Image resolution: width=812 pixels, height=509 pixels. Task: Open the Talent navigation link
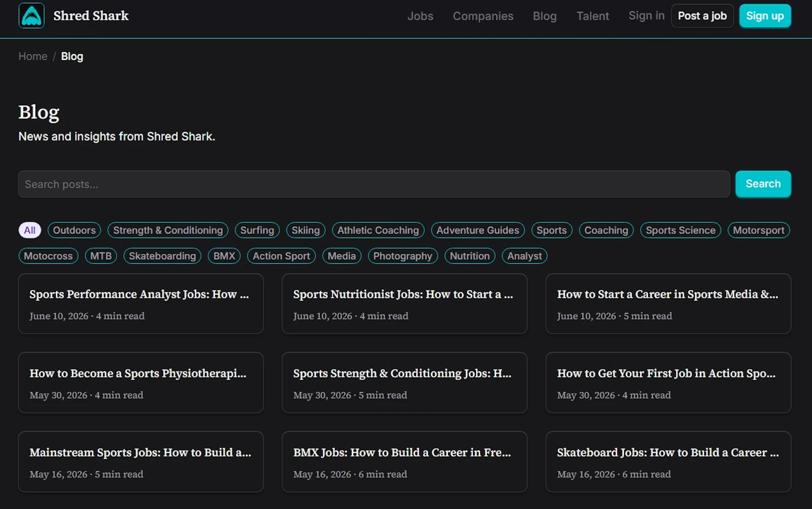[x=593, y=16]
